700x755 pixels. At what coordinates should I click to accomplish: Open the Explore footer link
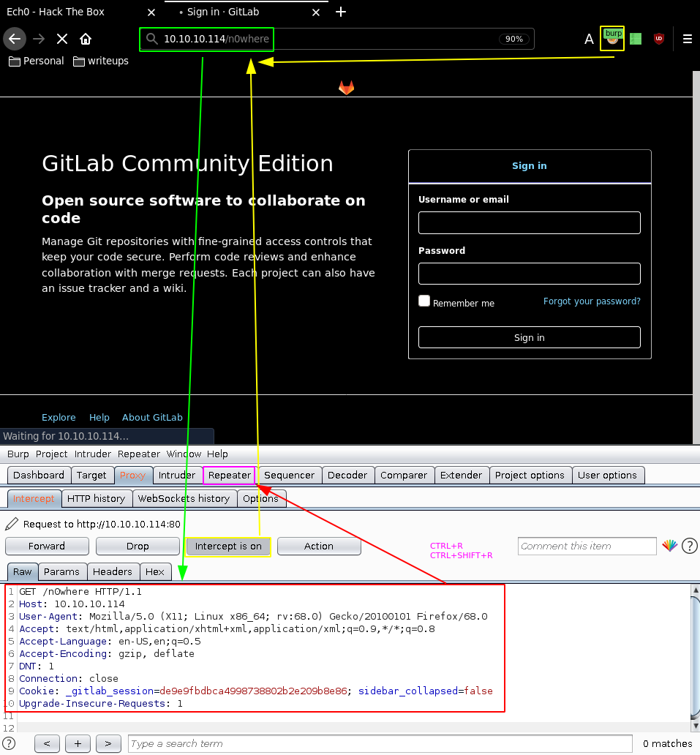(x=59, y=418)
